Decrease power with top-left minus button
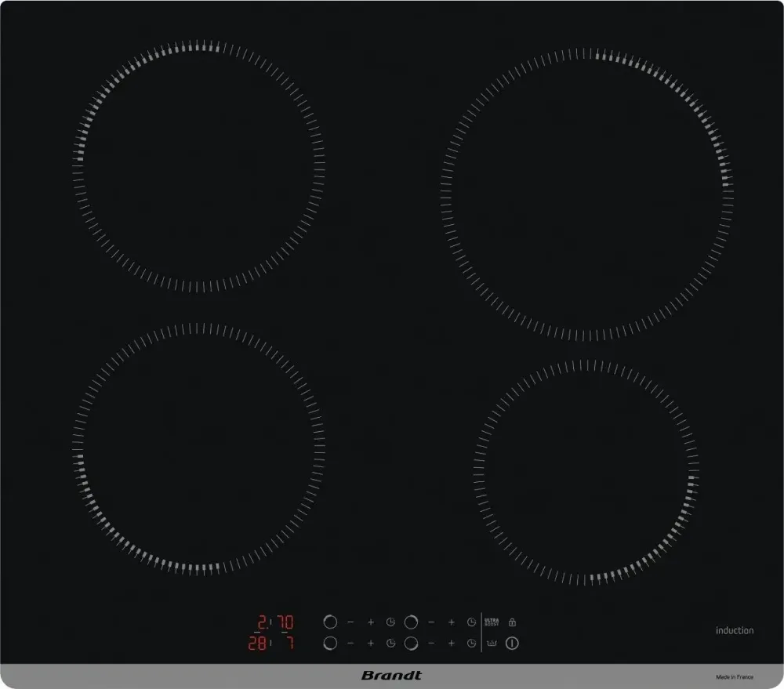784x689 pixels. click(350, 622)
